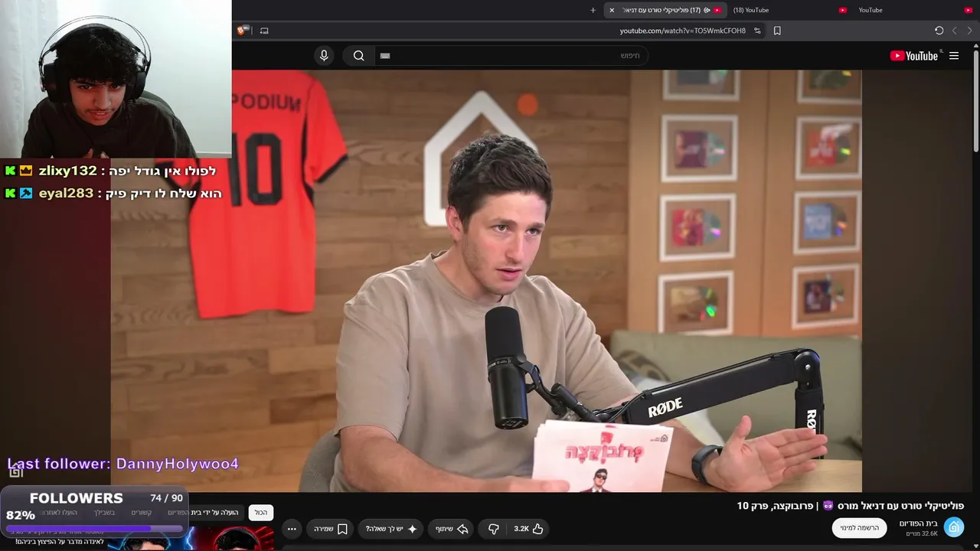Reload the page in browser toolbar
This screenshot has height=551, width=980.
pos(939,31)
